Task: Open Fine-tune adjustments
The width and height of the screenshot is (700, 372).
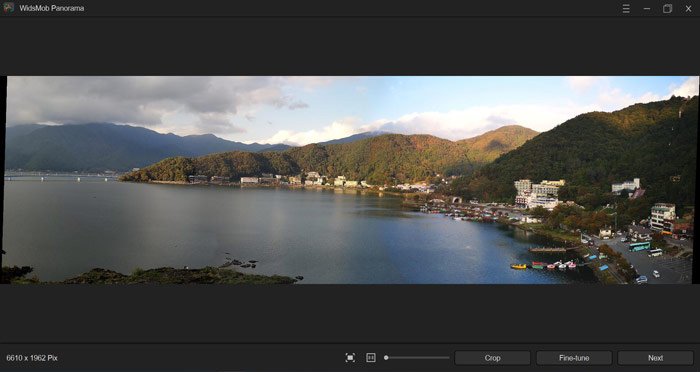Action: coord(574,358)
